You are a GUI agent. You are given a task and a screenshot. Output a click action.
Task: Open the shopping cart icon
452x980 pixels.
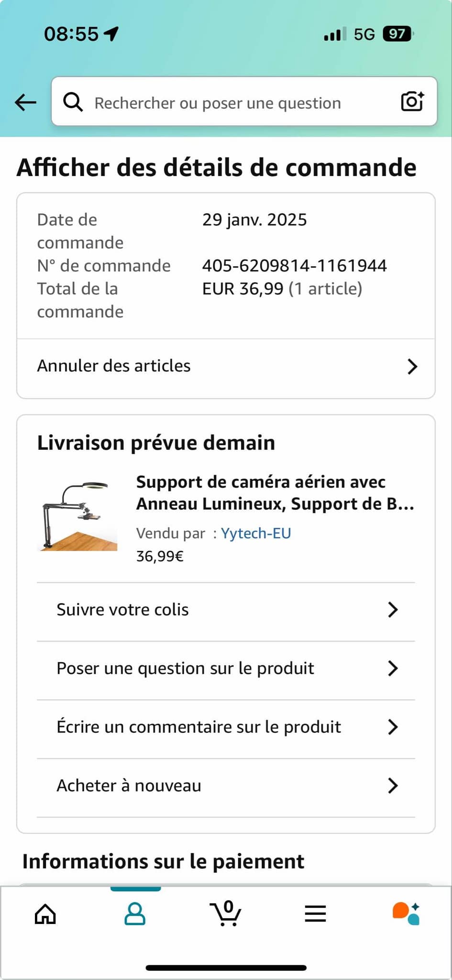click(x=225, y=913)
